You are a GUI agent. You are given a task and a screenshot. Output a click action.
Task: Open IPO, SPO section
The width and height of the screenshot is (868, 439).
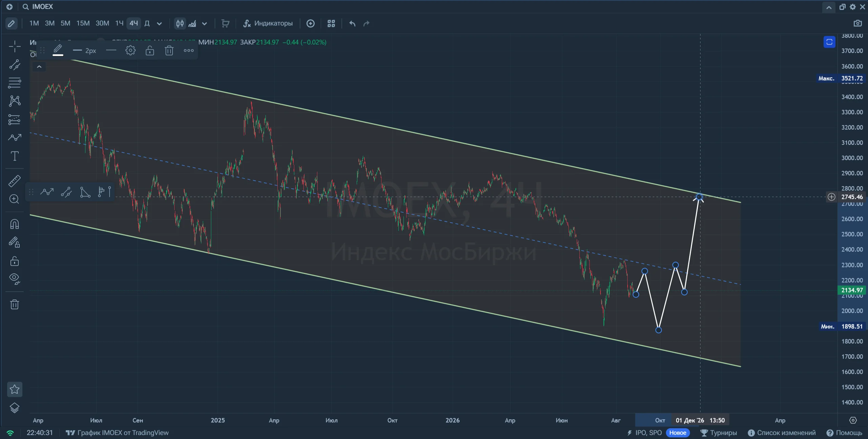tap(644, 433)
